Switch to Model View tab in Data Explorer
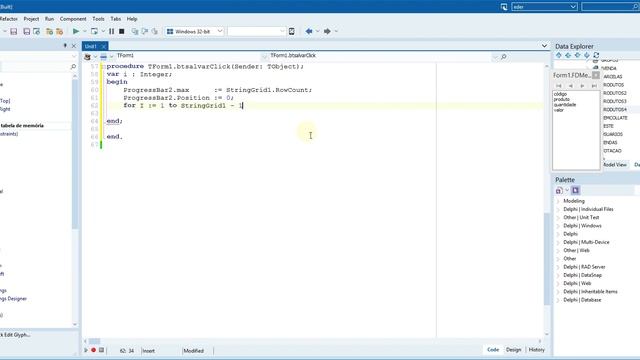The width and height of the screenshot is (640, 360). pyautogui.click(x=615, y=165)
